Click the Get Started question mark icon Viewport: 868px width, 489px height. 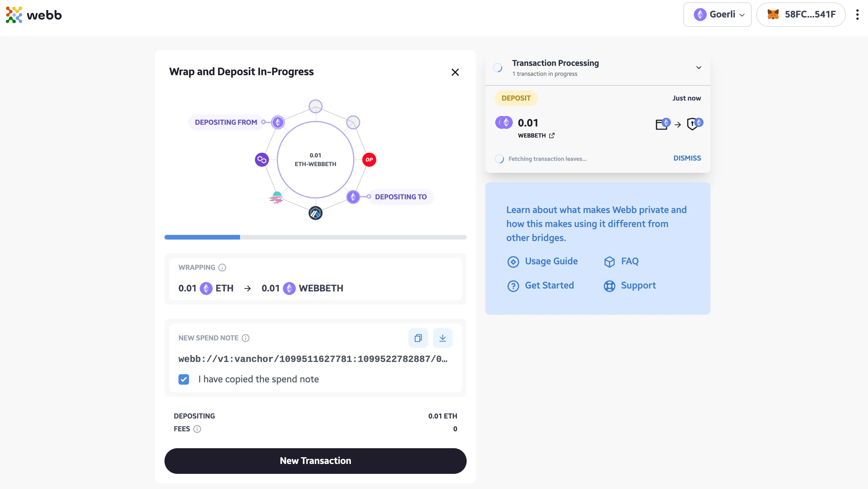[513, 285]
